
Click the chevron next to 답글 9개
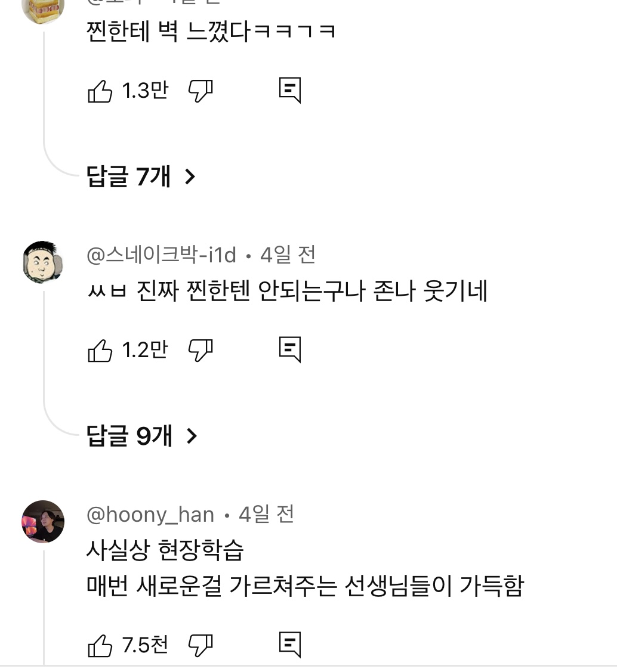coord(192,436)
